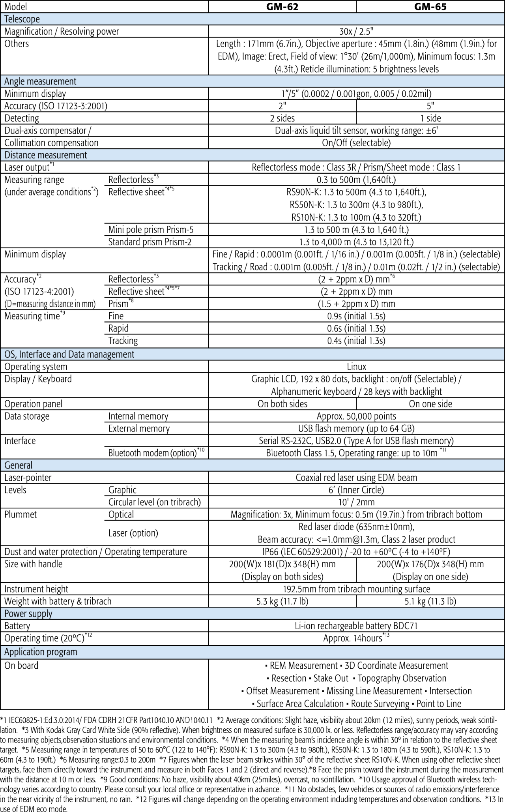
Task: Select the Instrument height row label
Action: [36, 589]
